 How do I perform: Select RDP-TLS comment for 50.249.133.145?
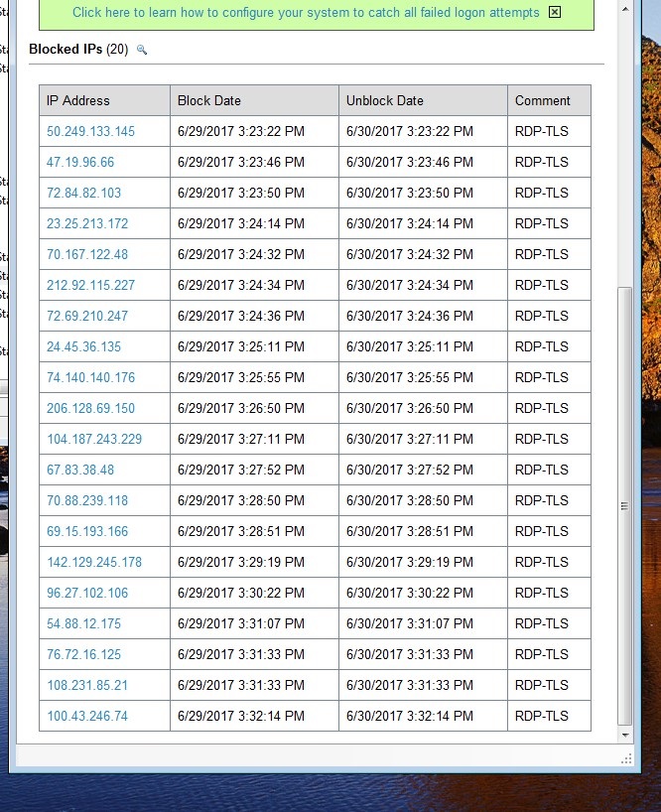click(542, 132)
